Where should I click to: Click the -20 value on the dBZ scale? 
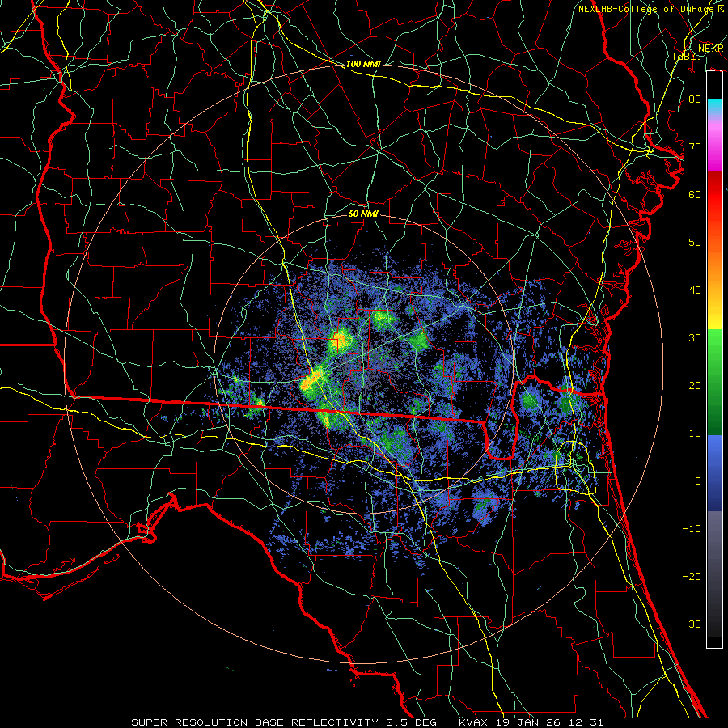click(x=692, y=576)
